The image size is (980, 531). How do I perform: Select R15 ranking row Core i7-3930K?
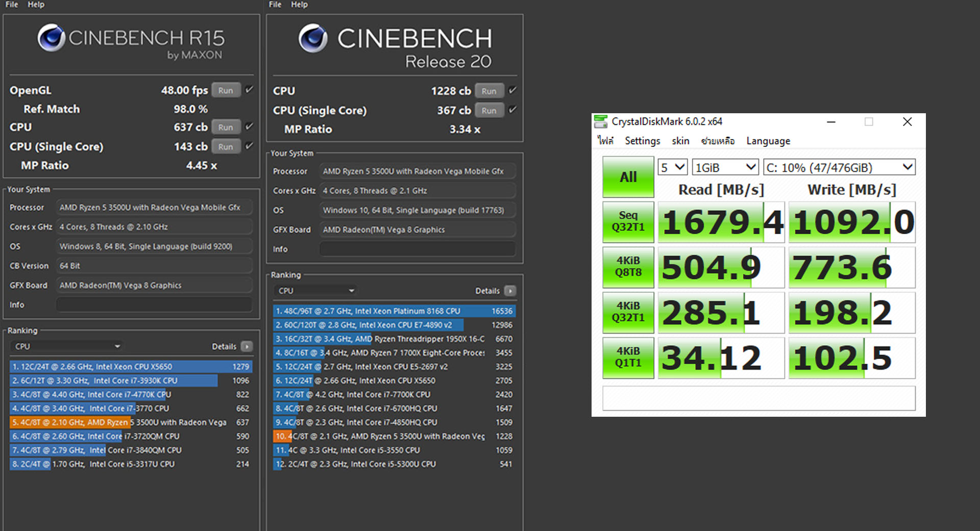coord(131,381)
